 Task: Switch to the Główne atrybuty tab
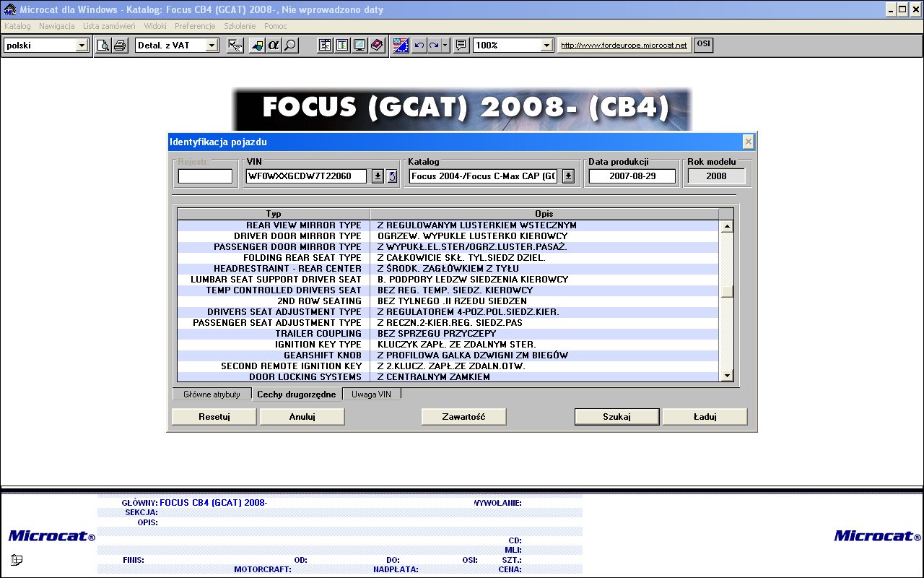pos(212,394)
